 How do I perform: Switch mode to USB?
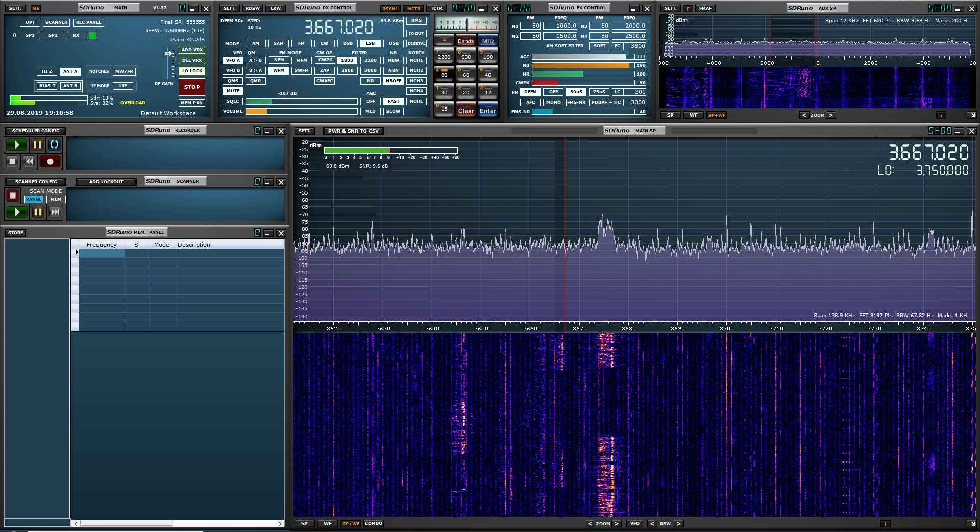394,43
